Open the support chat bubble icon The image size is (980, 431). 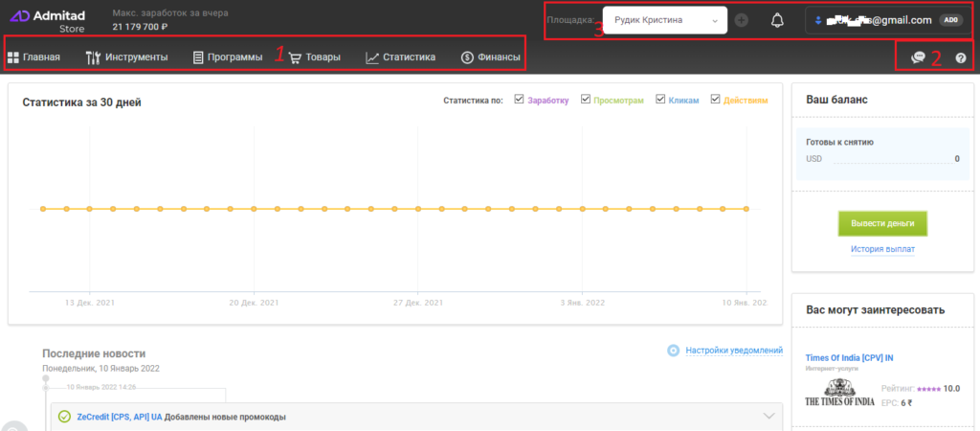click(x=918, y=57)
